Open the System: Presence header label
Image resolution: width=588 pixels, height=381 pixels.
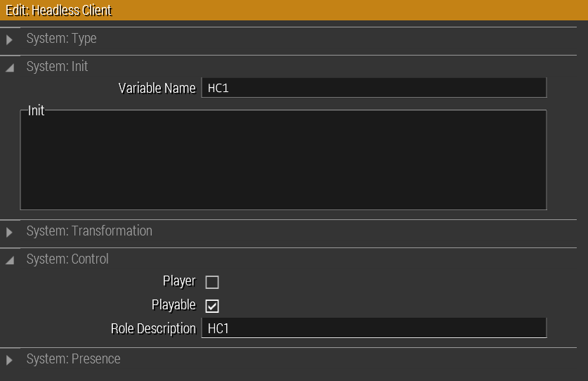[x=73, y=359]
